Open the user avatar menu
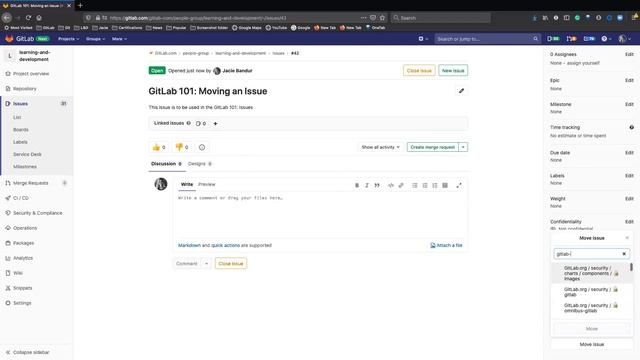 624,39
